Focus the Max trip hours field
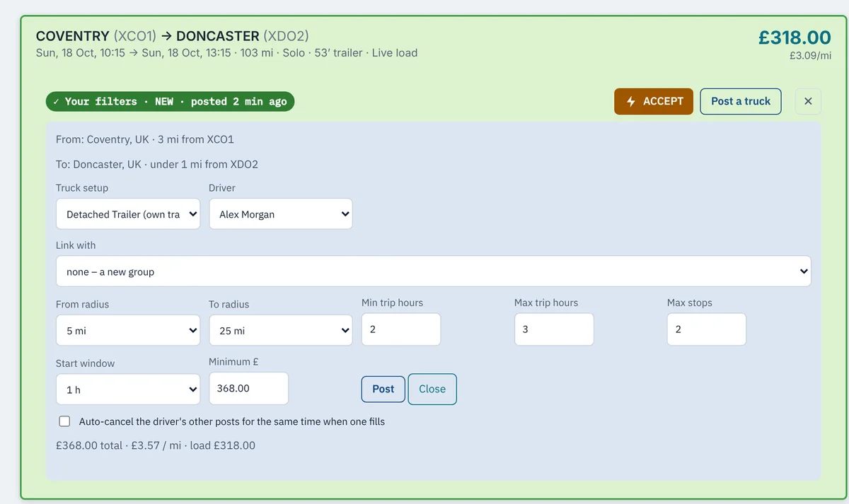This screenshot has height=504, width=849. 554,329
